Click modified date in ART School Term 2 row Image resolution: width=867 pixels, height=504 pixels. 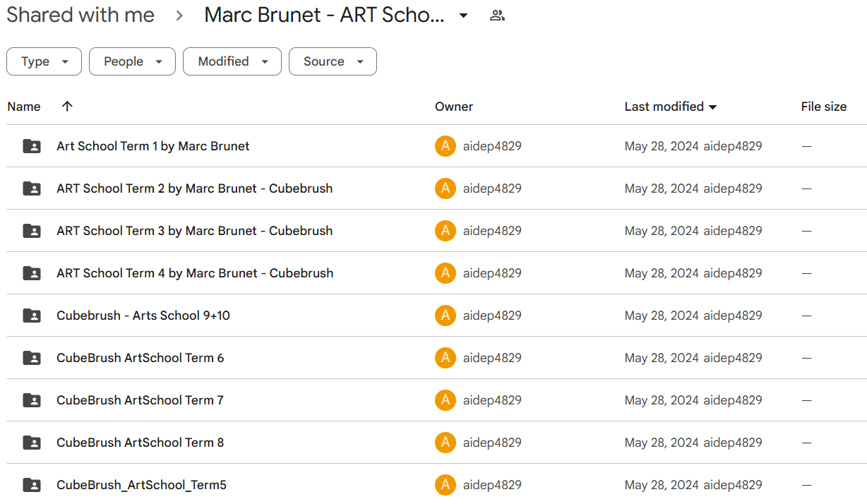[662, 188]
